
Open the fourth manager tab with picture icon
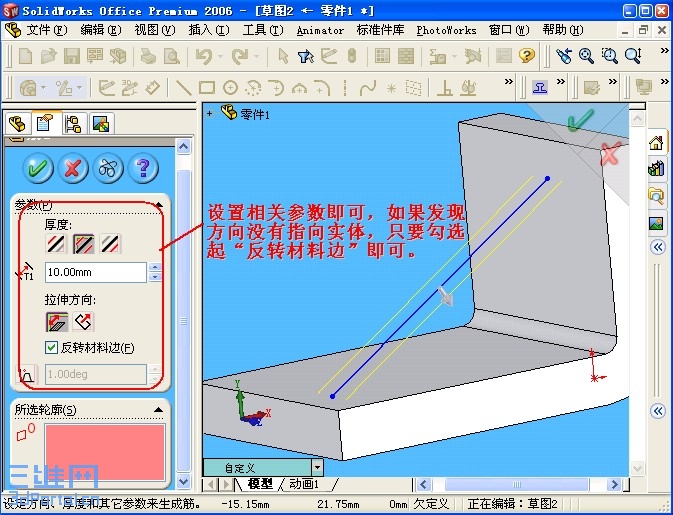[101, 124]
